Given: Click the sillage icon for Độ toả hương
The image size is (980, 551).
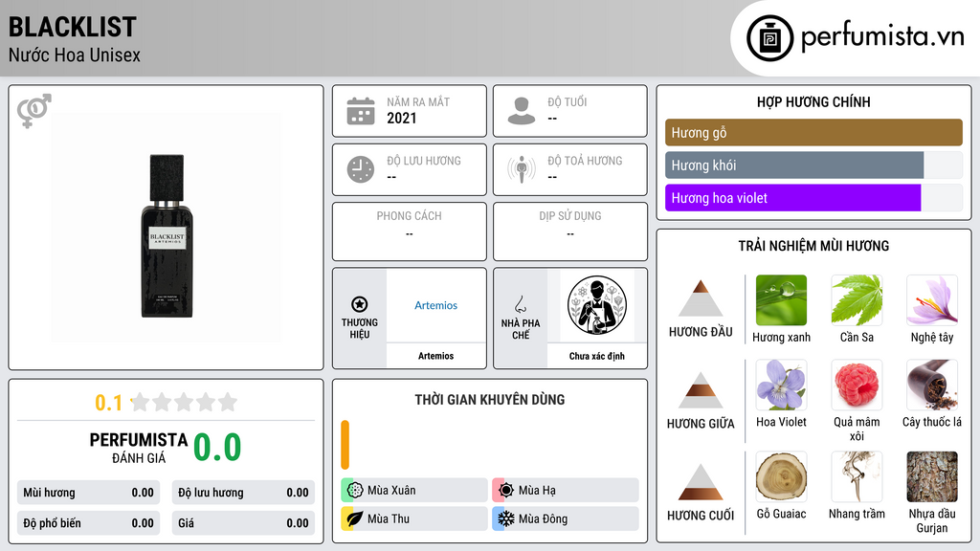Looking at the screenshot, I should [x=522, y=169].
